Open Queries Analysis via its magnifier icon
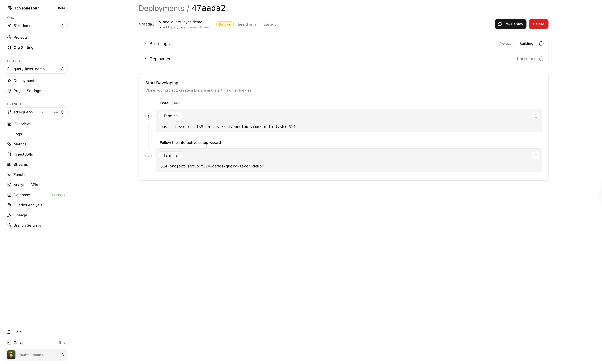Image resolution: width=602 pixels, height=364 pixels. click(x=9, y=205)
